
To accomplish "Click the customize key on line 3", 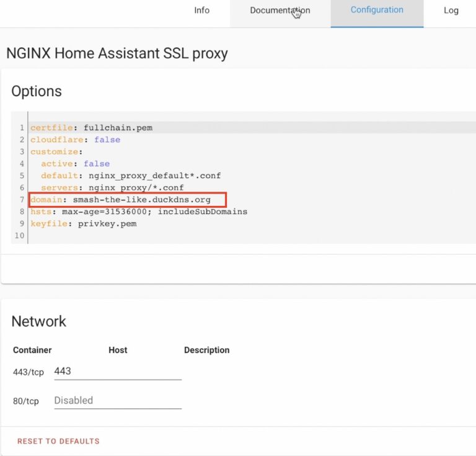I will 55,151.
